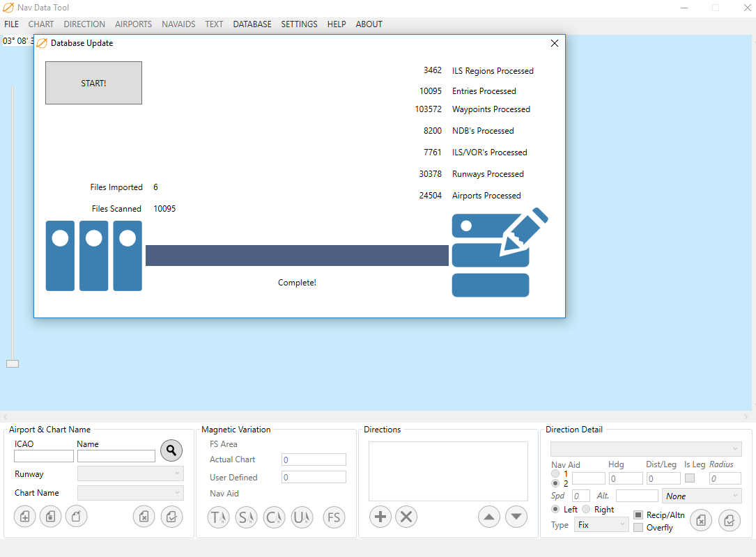Click the ICAO input field
The width and height of the screenshot is (756, 557).
(44, 457)
